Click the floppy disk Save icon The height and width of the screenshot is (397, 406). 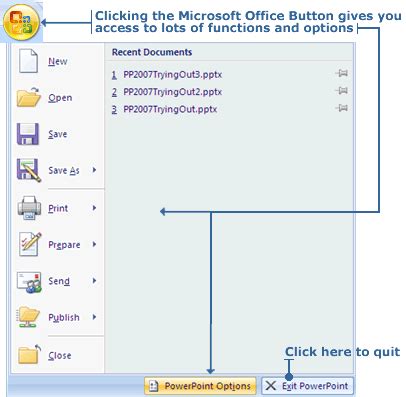(x=28, y=134)
